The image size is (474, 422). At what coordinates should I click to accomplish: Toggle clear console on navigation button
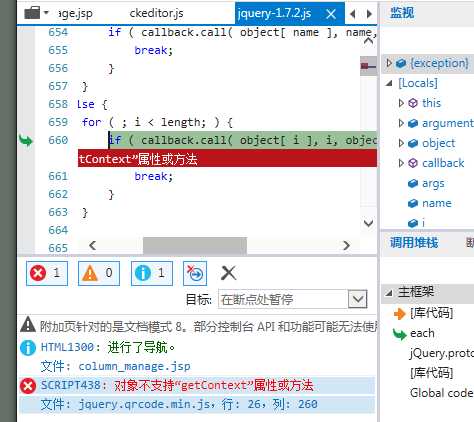(x=195, y=273)
